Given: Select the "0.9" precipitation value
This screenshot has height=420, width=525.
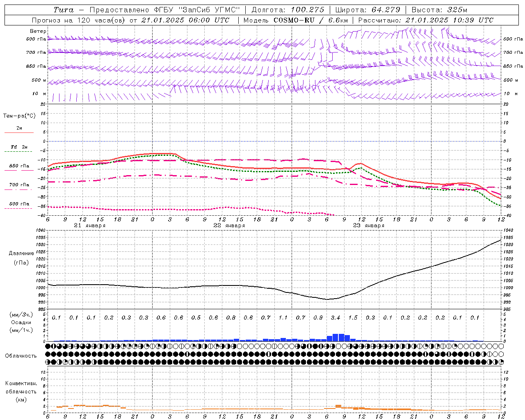Looking at the screenshot, I should click(x=318, y=317).
